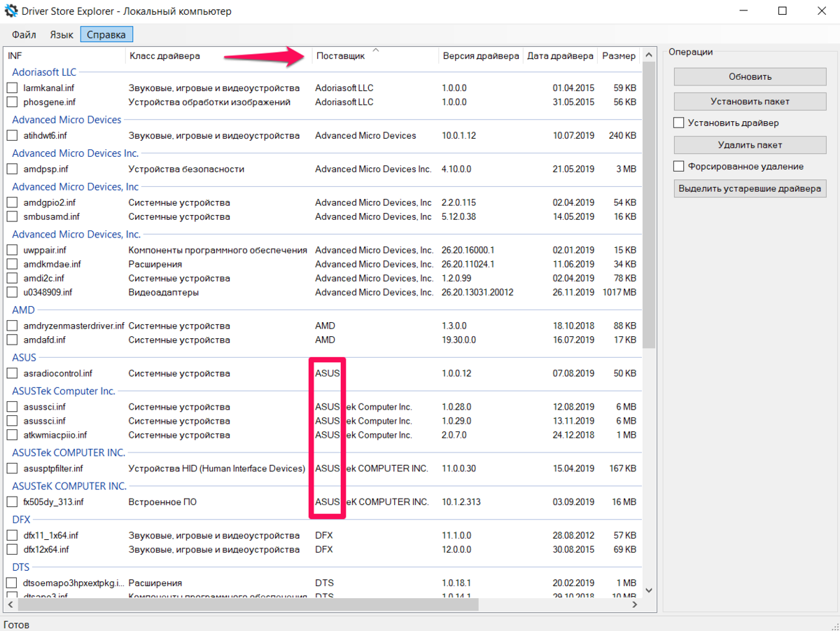Check the asradiocontrol.inf checkbox
This screenshot has width=840, height=631.
(12, 373)
